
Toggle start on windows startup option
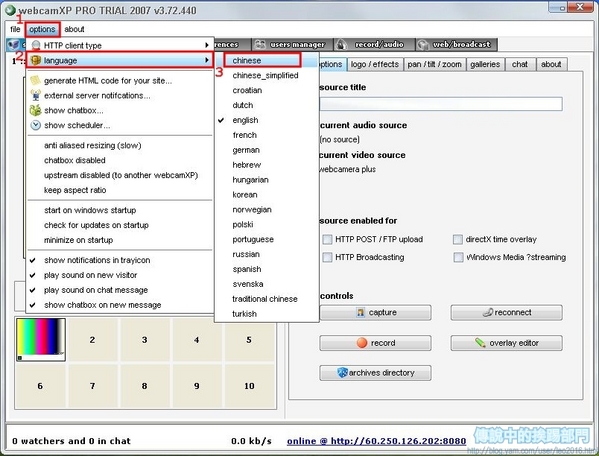[x=120, y=210]
